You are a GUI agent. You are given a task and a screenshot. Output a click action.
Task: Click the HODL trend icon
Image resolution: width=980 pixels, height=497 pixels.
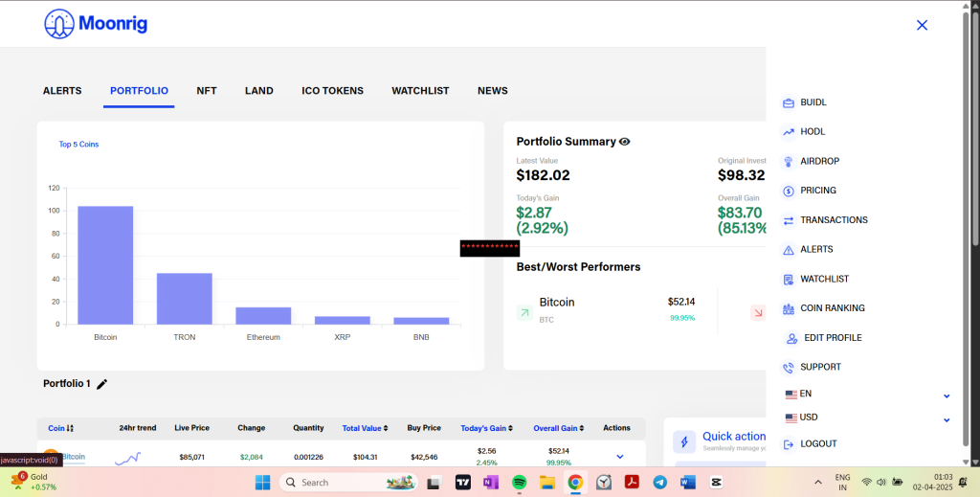click(789, 132)
